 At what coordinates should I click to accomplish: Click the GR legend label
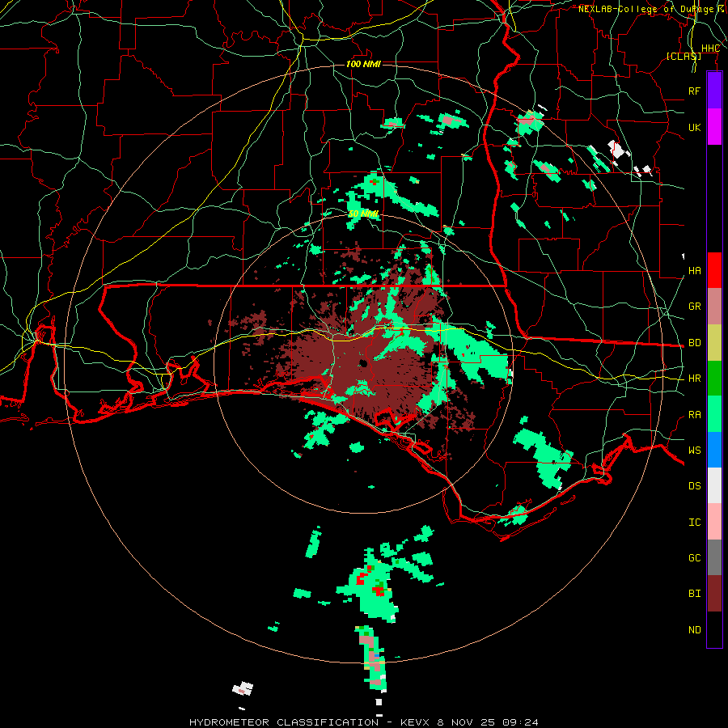pyautogui.click(x=695, y=307)
